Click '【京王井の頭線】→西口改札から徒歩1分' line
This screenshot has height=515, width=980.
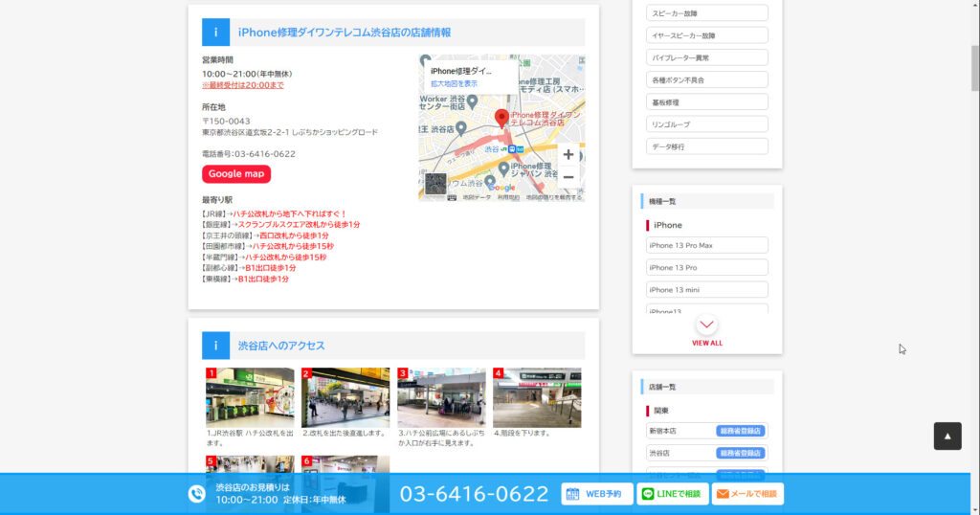point(265,235)
